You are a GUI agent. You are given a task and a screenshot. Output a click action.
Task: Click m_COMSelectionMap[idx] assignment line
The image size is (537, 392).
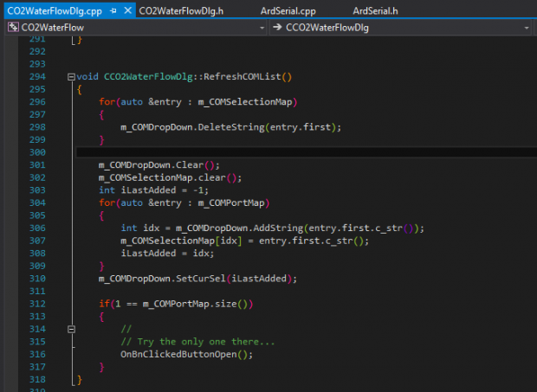pyautogui.click(x=244, y=241)
